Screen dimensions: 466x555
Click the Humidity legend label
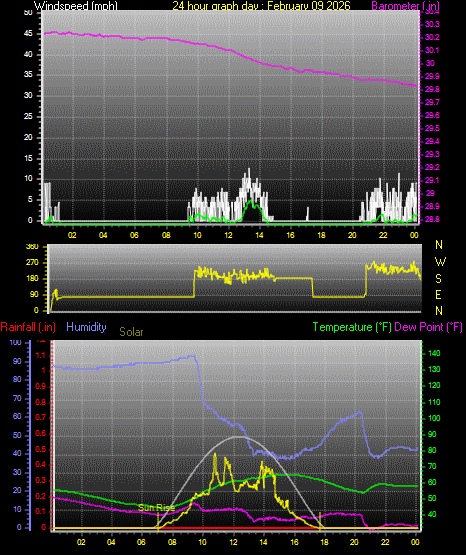pyautogui.click(x=86, y=327)
